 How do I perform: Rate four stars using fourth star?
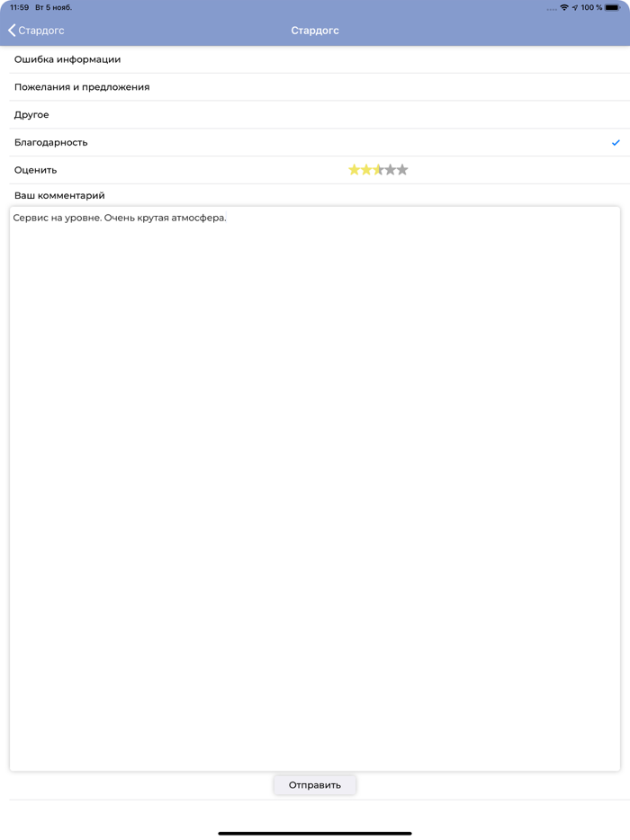pos(391,170)
